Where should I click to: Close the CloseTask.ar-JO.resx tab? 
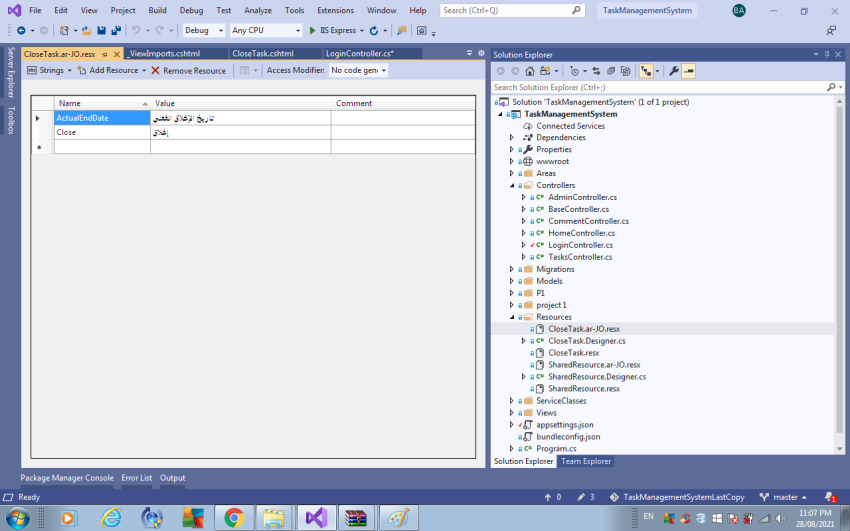(117, 54)
